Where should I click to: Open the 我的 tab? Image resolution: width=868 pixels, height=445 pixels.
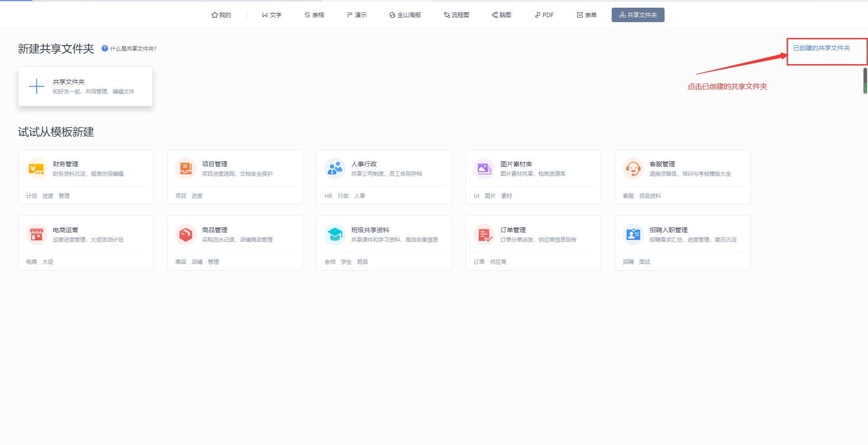pyautogui.click(x=221, y=15)
